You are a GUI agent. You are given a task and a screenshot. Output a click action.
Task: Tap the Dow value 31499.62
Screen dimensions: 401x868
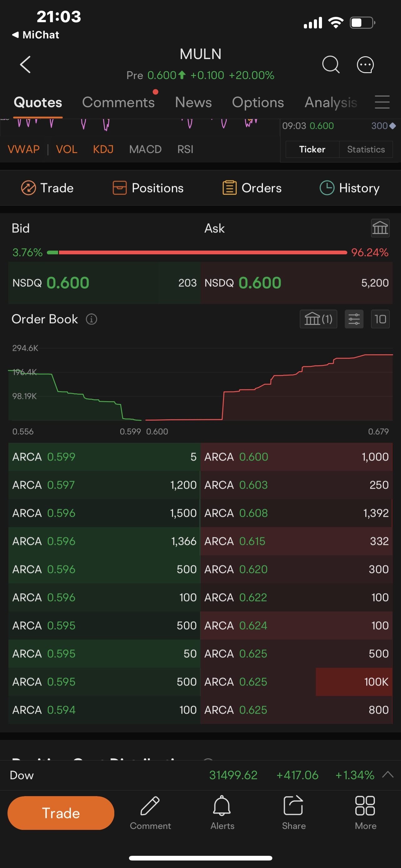(x=233, y=775)
